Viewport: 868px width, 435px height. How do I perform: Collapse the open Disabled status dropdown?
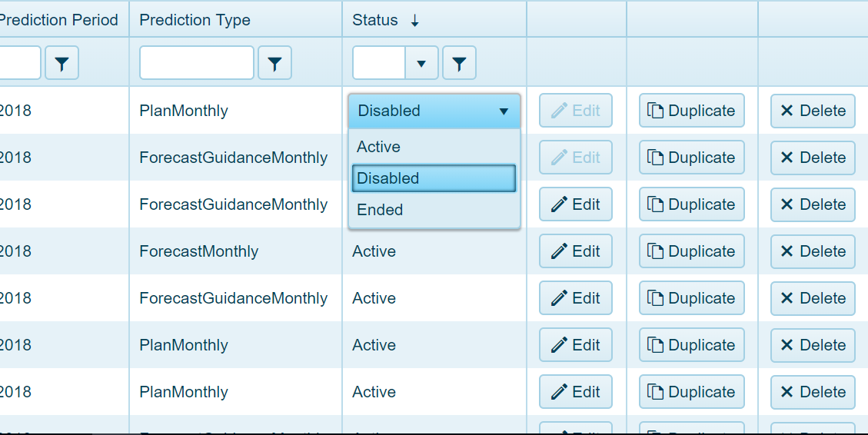504,111
